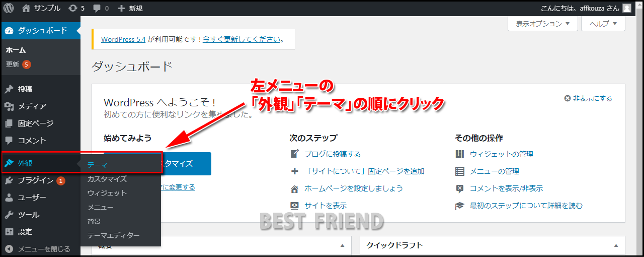The width and height of the screenshot is (644, 257).
Task: Open the サンプル site home icon
Action: pos(27,8)
